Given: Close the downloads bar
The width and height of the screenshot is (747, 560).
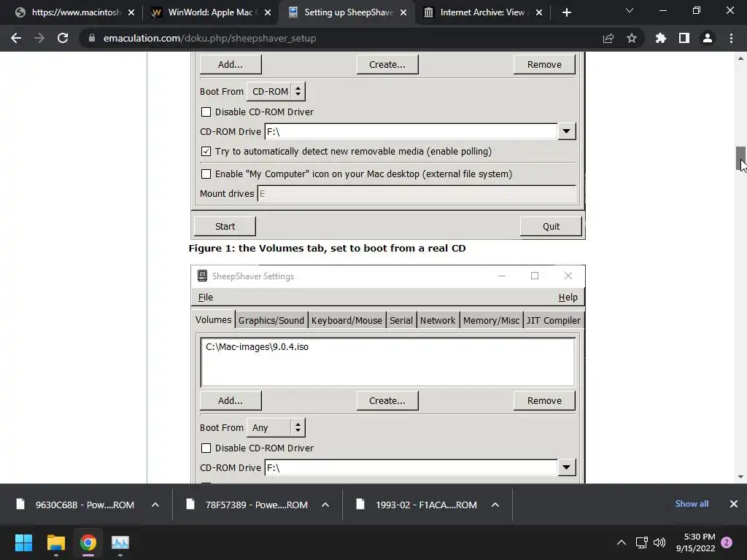Looking at the screenshot, I should [734, 504].
